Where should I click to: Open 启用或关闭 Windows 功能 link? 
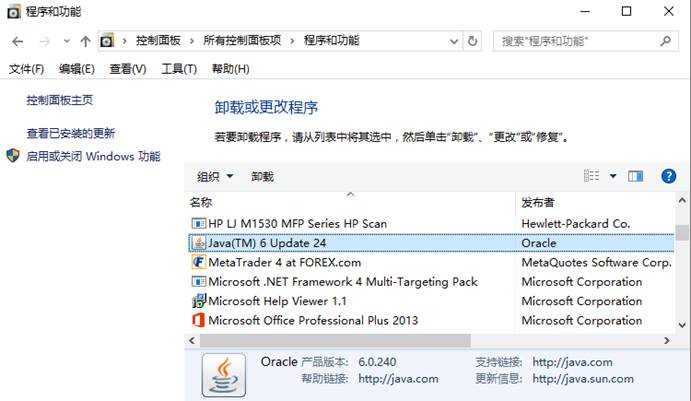click(x=93, y=156)
